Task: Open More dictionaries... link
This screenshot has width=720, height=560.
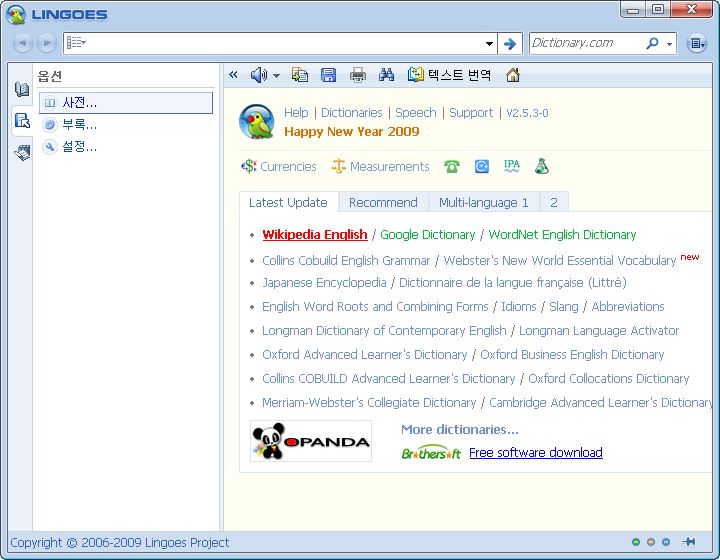Action: point(460,430)
